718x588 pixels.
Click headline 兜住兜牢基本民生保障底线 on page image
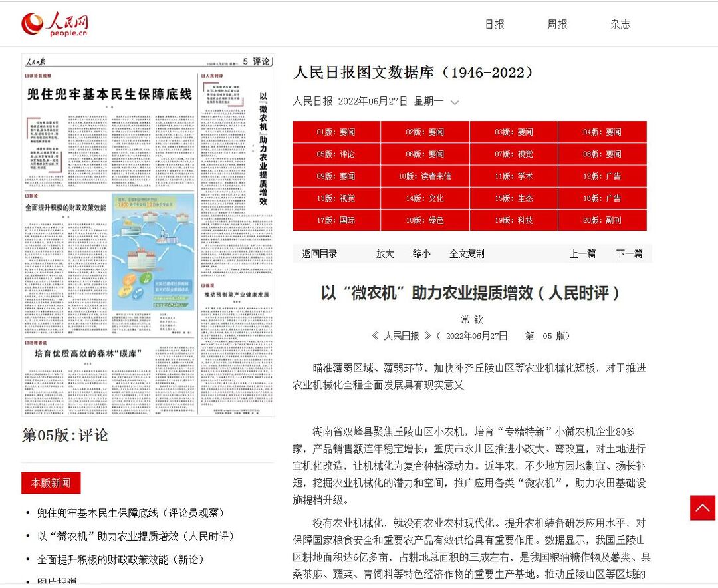(110, 94)
